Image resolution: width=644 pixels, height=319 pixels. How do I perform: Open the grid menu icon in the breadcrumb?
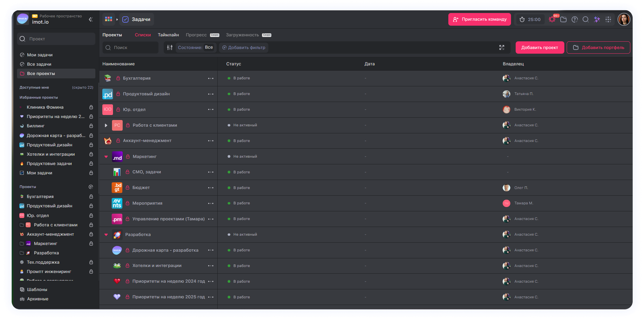108,19
